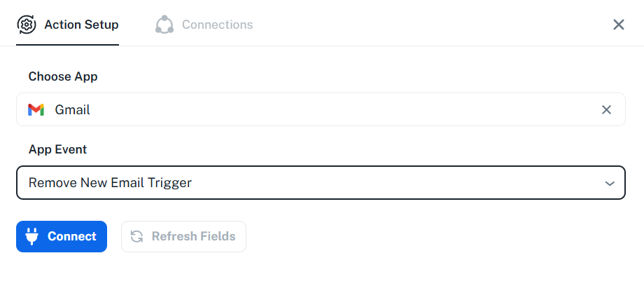
Task: Select the Action Setup tab
Action: point(68,25)
